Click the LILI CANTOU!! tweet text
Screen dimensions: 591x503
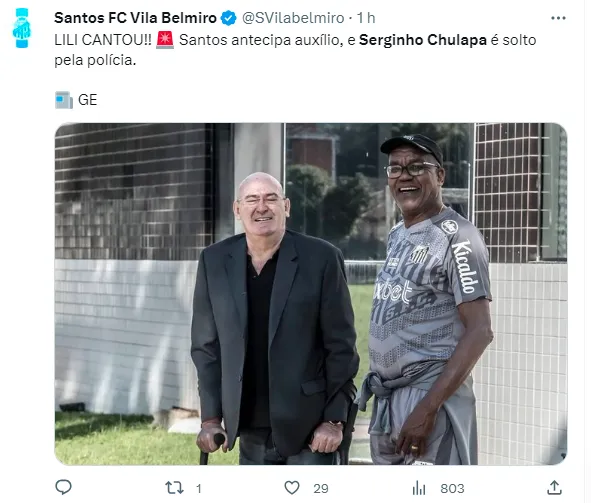coord(103,40)
